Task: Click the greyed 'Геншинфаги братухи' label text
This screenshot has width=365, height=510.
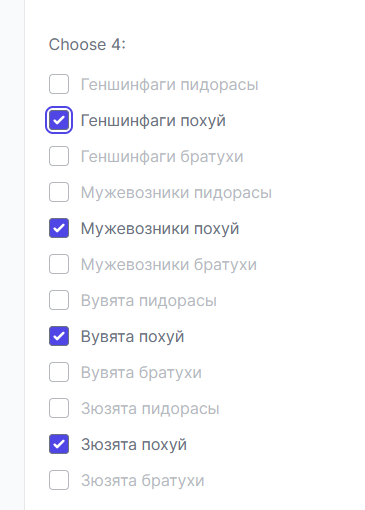Action: (162, 157)
